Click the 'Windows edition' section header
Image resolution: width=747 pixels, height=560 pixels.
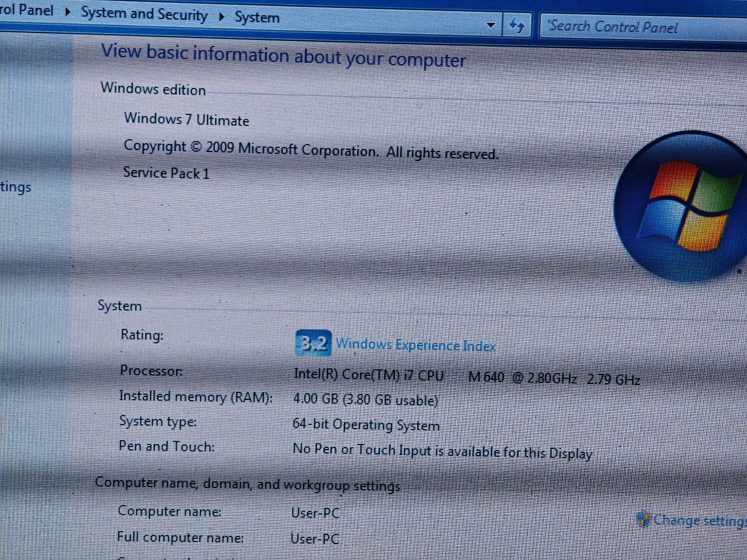point(153,89)
